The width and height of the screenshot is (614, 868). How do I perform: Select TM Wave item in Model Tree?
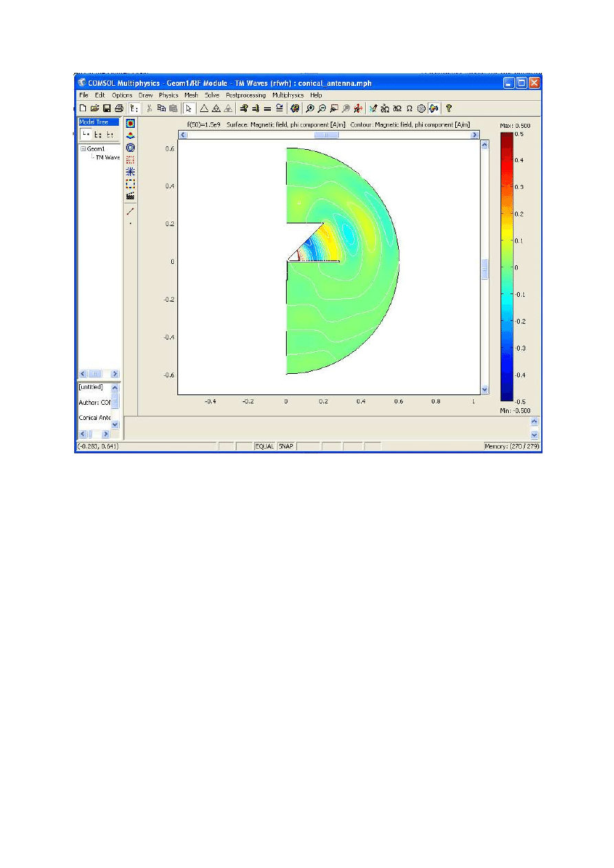[107, 157]
